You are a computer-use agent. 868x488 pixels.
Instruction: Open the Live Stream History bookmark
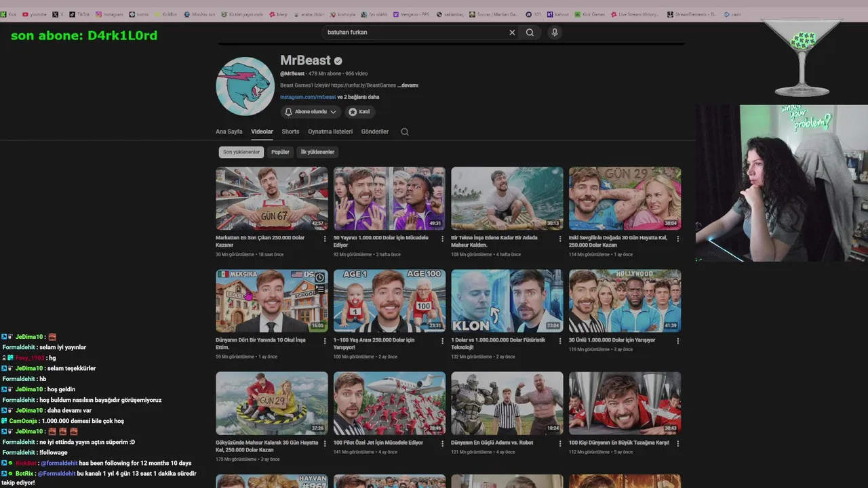tap(635, 14)
